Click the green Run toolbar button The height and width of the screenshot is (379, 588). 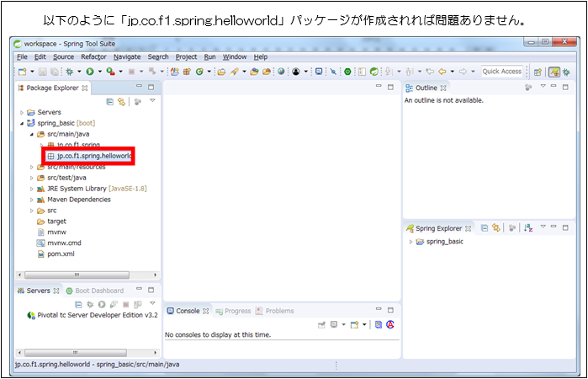[x=87, y=72]
